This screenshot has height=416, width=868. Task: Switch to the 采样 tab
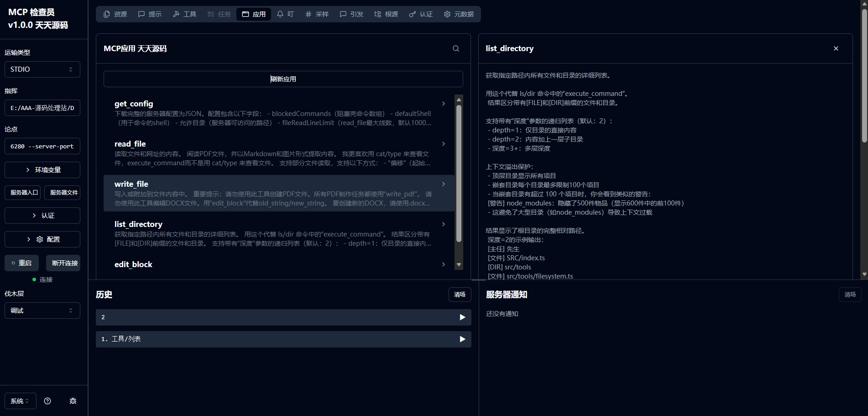tap(317, 14)
